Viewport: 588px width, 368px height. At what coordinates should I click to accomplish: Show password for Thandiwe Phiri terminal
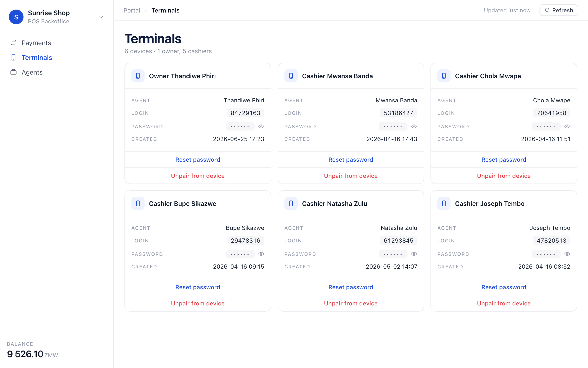tap(261, 126)
